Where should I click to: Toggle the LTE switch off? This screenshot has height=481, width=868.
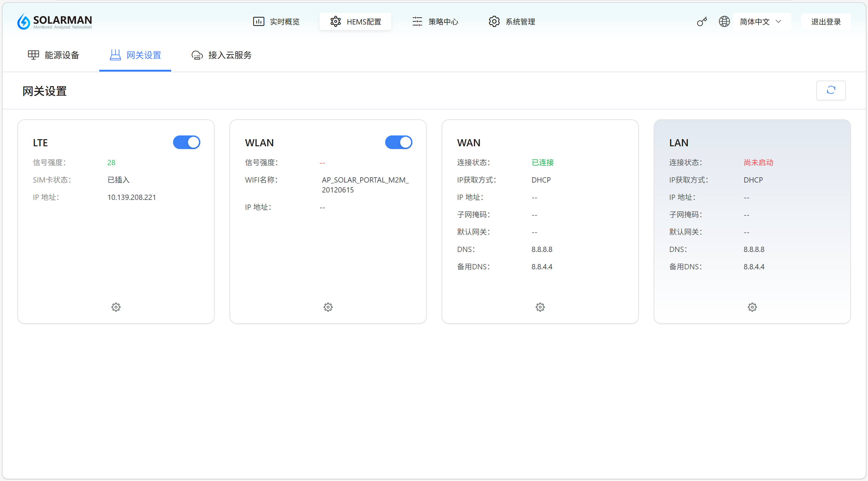(x=187, y=143)
